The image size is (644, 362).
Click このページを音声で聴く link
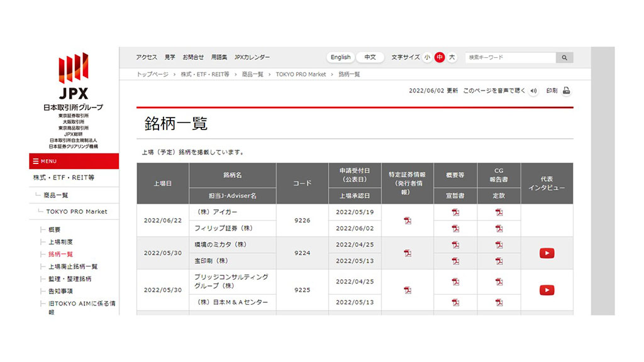point(494,90)
